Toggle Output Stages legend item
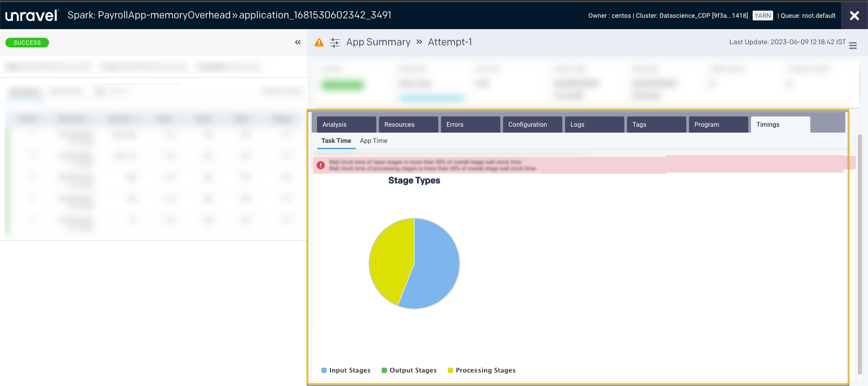This screenshot has height=386, width=868. [x=409, y=370]
